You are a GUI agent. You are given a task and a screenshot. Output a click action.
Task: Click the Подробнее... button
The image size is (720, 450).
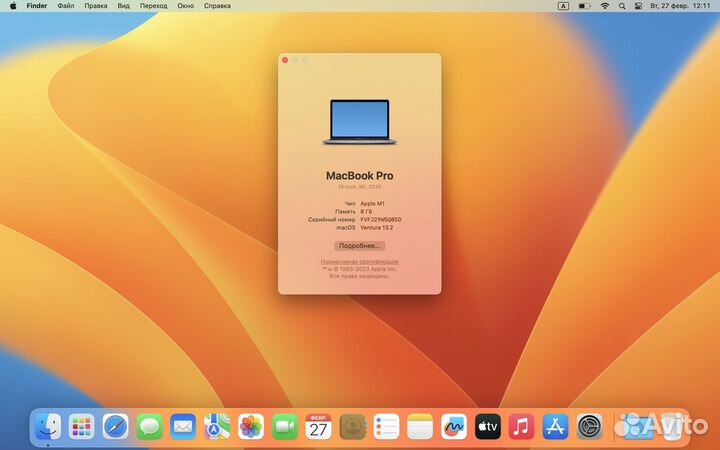coord(360,246)
